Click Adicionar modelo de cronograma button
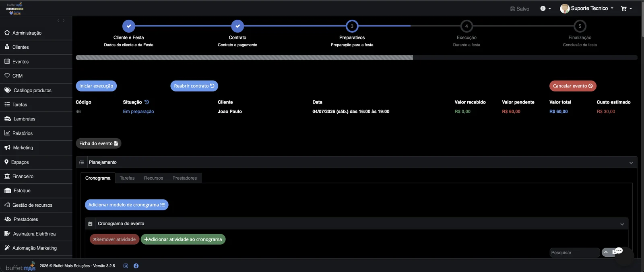This screenshot has width=644, height=272. (127, 205)
